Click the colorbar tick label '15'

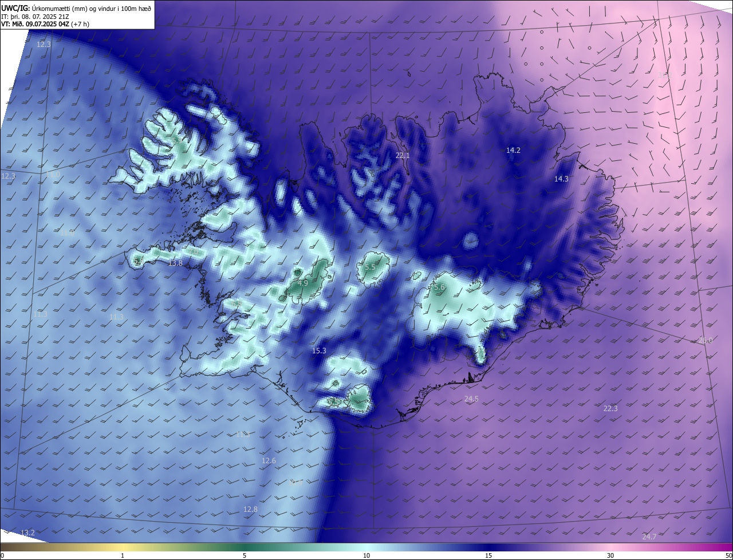coord(488,556)
